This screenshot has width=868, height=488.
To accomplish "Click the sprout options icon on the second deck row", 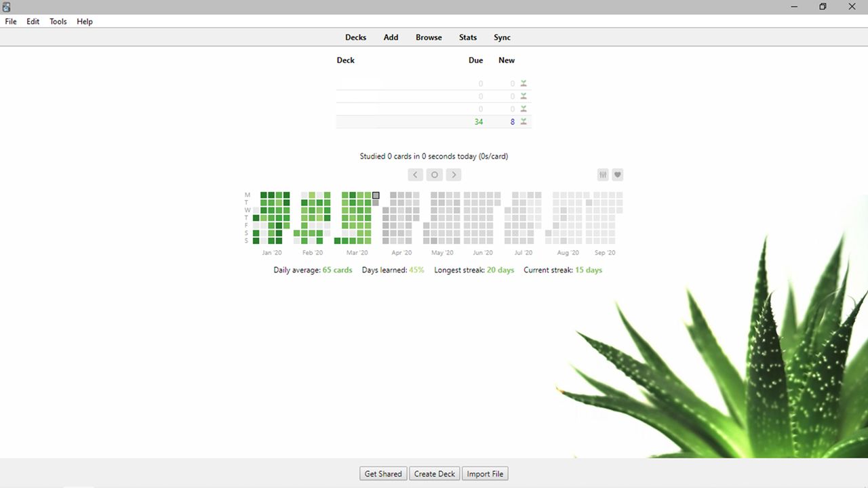I will (523, 96).
